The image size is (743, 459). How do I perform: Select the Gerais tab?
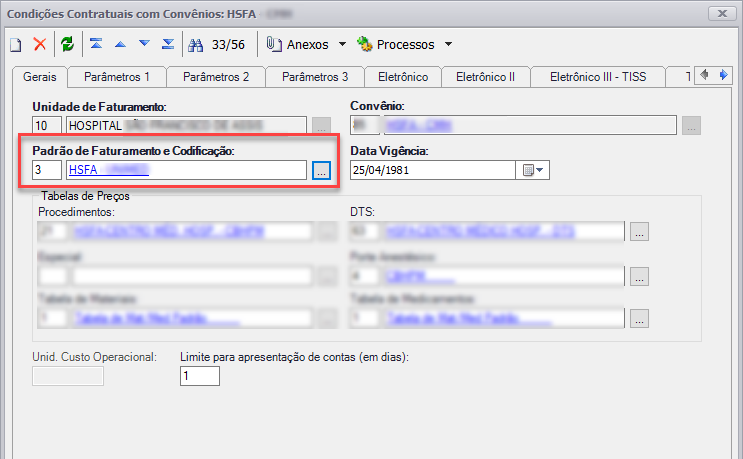point(40,77)
